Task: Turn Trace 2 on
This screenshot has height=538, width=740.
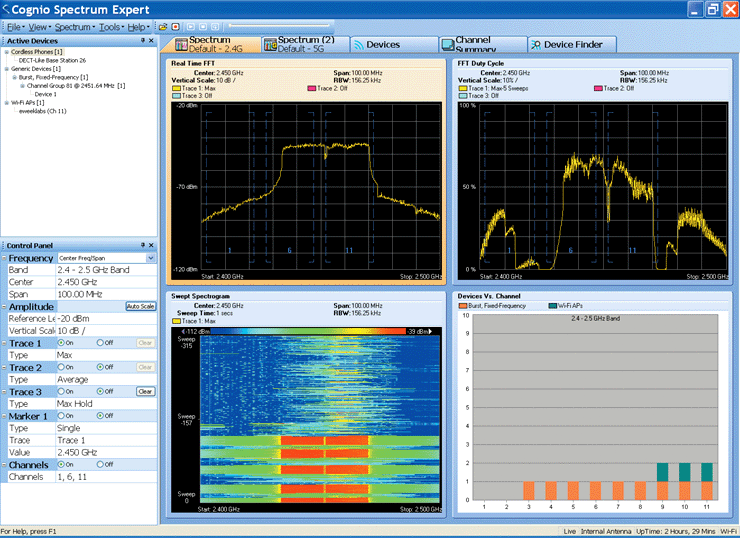Action: coord(61,367)
